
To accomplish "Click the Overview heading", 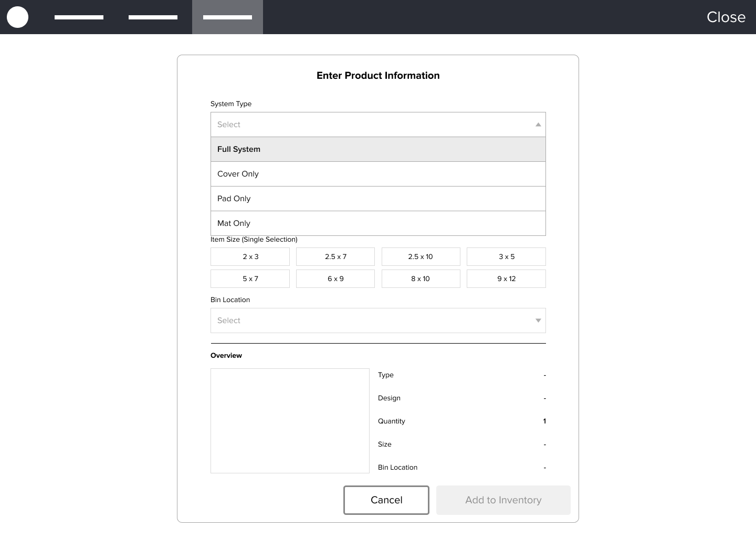I will coord(226,356).
